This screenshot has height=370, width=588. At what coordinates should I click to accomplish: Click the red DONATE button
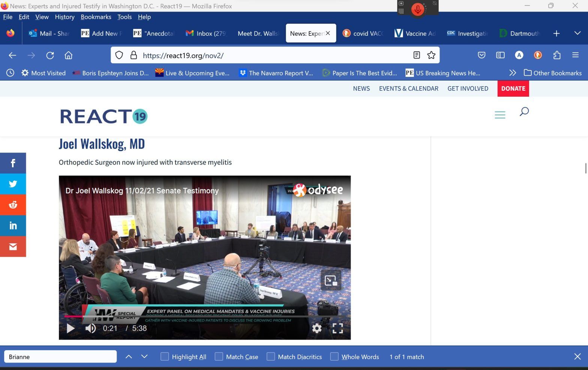click(x=513, y=88)
